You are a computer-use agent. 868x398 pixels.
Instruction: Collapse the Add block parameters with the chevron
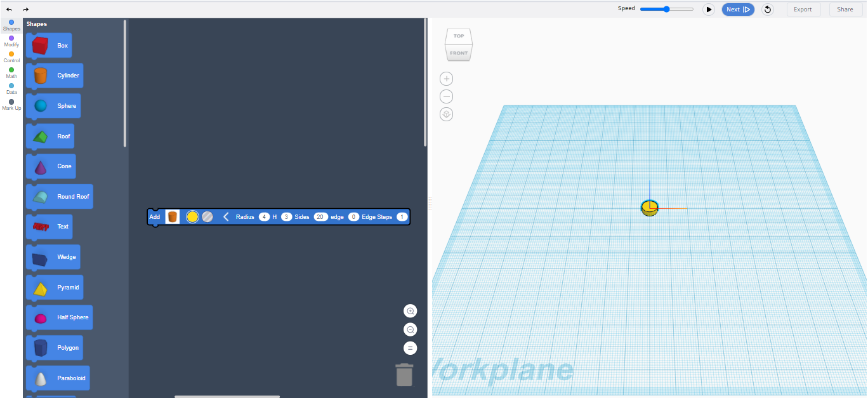(226, 216)
